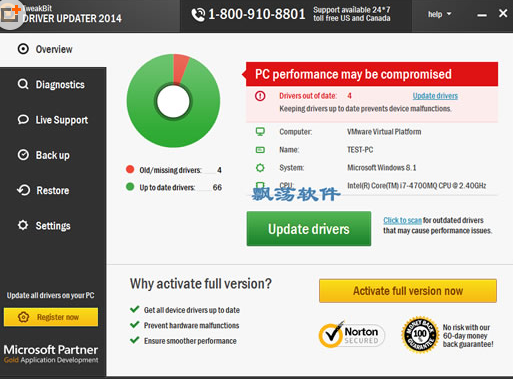This screenshot has height=379, width=513.
Task: Click checkmark beside Get all device drivers
Action: click(135, 309)
